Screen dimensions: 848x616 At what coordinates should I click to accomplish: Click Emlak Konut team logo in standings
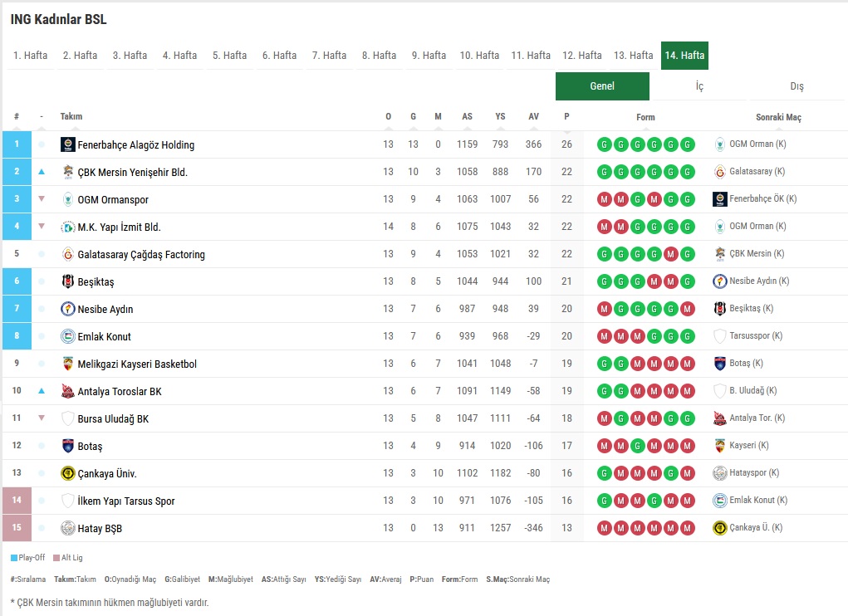67,336
